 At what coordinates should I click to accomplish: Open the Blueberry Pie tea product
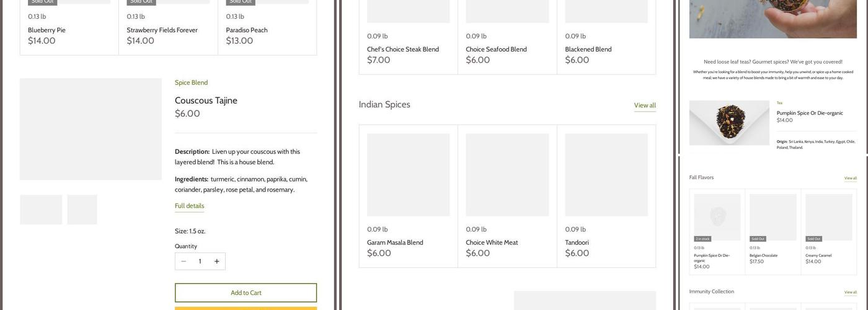pyautogui.click(x=46, y=30)
